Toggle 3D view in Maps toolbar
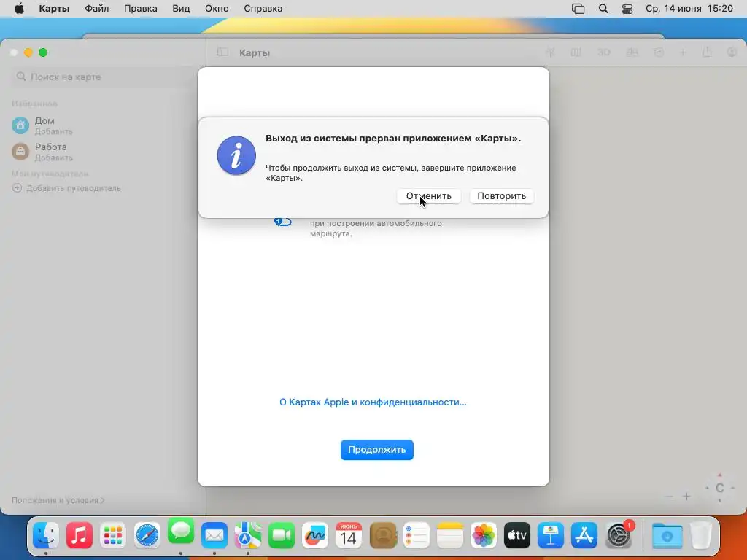 (x=603, y=52)
